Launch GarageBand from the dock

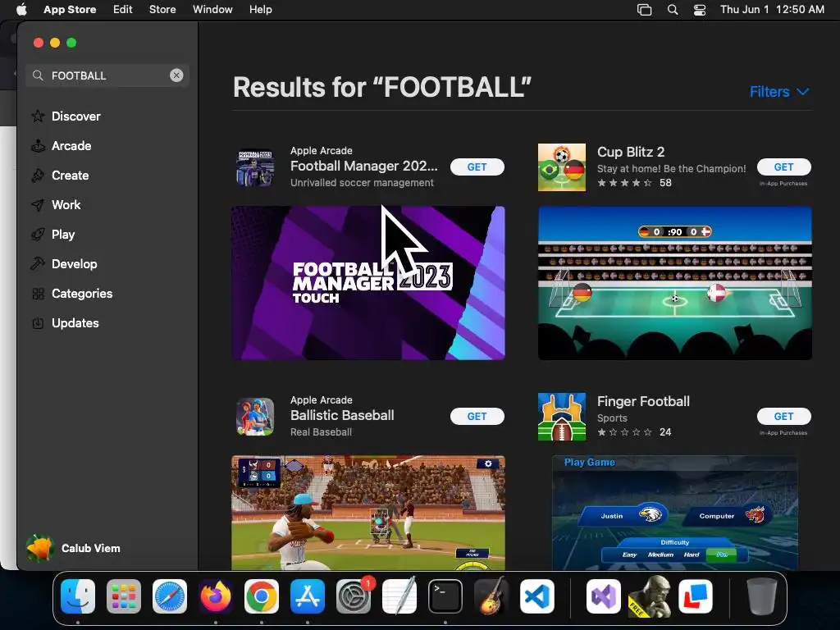pyautogui.click(x=491, y=596)
